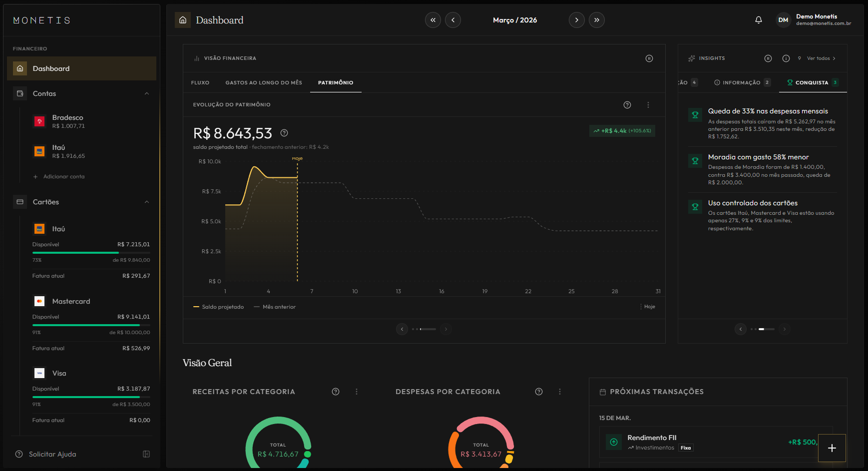Click the Insights info icon
The width and height of the screenshot is (868, 471).
click(x=786, y=58)
